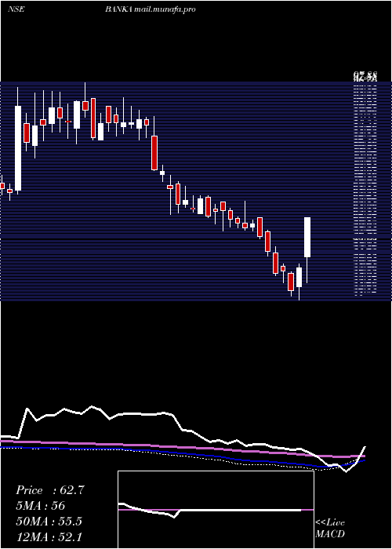Click the Price : 62.7 readout
This screenshot has width=392, height=549.
(49, 490)
